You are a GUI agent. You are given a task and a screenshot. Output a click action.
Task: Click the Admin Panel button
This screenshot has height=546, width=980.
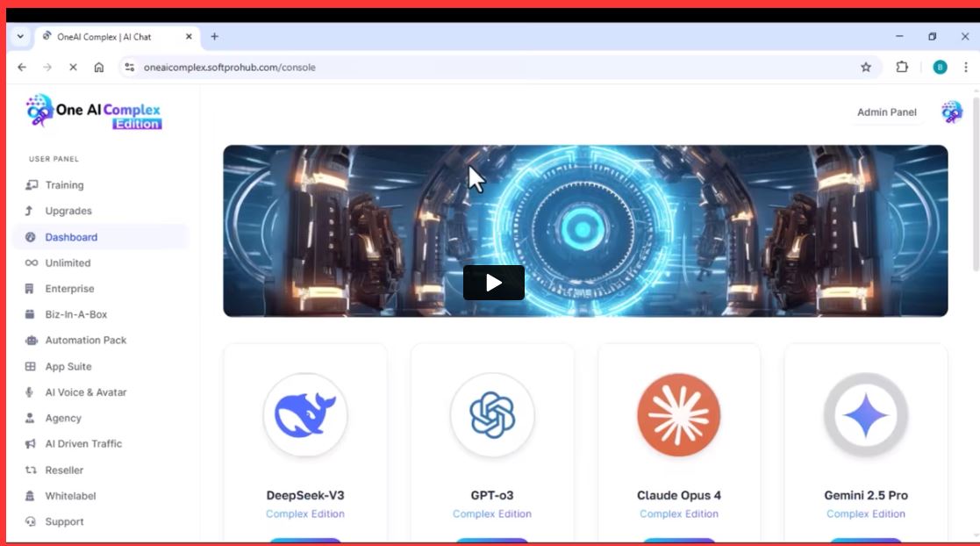pos(886,112)
